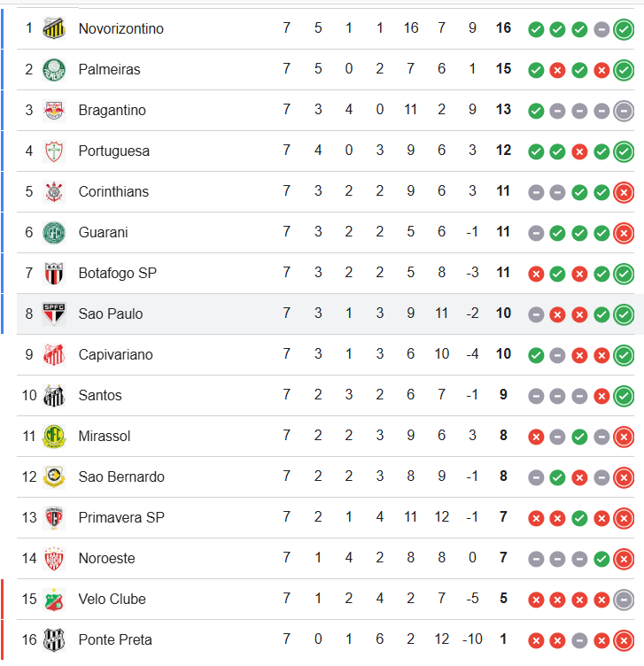The width and height of the screenshot is (644, 666).
Task: Click the Mirassol club logo
Action: [54, 436]
